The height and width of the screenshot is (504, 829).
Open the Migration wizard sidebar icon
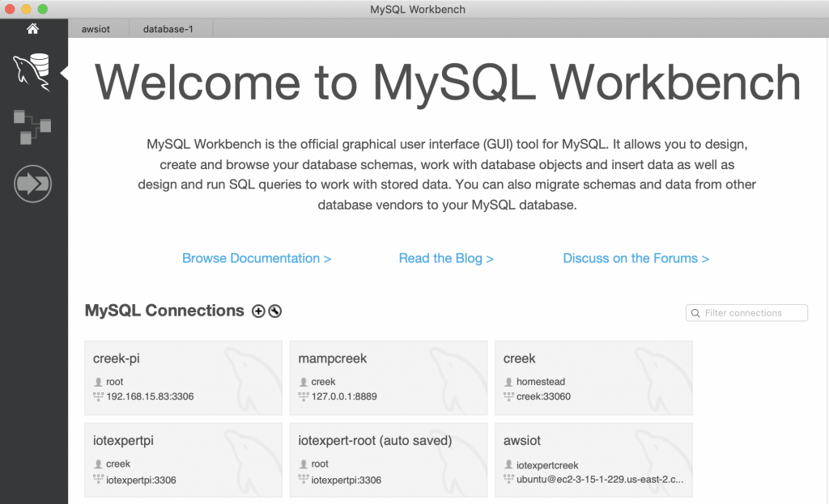pyautogui.click(x=32, y=184)
